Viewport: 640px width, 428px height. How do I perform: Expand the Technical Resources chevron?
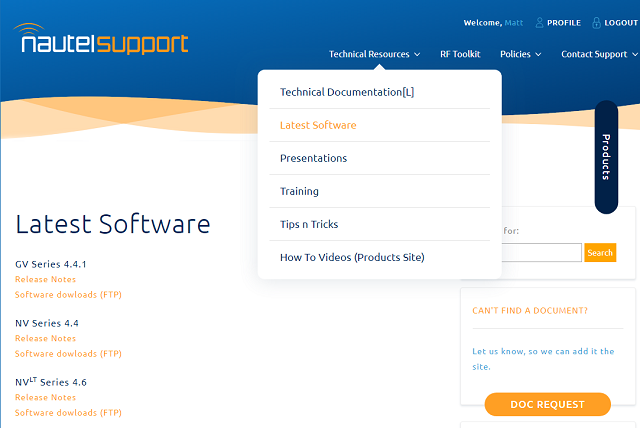(417, 55)
